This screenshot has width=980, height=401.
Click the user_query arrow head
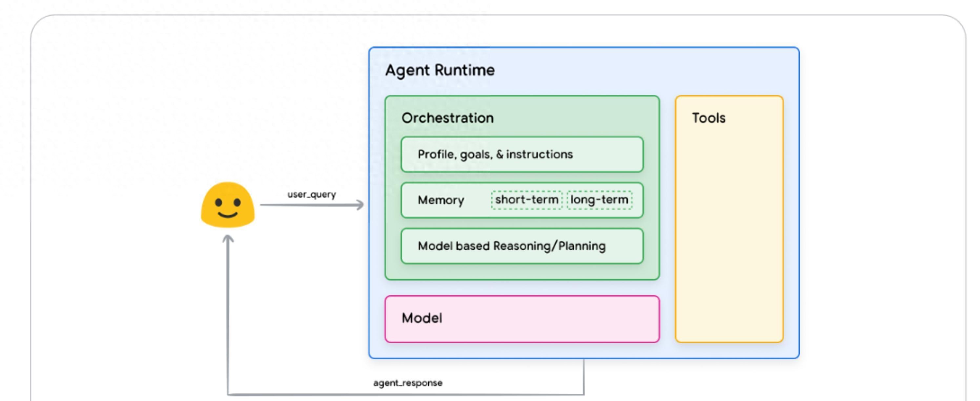[x=360, y=205]
